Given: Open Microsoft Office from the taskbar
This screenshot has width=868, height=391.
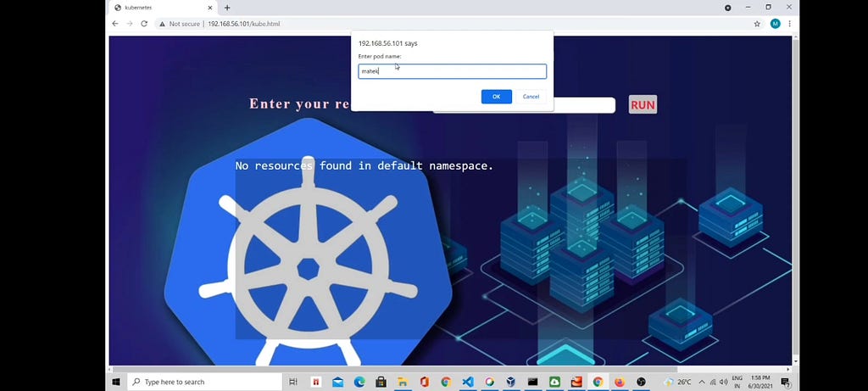Looking at the screenshot, I should (x=425, y=382).
